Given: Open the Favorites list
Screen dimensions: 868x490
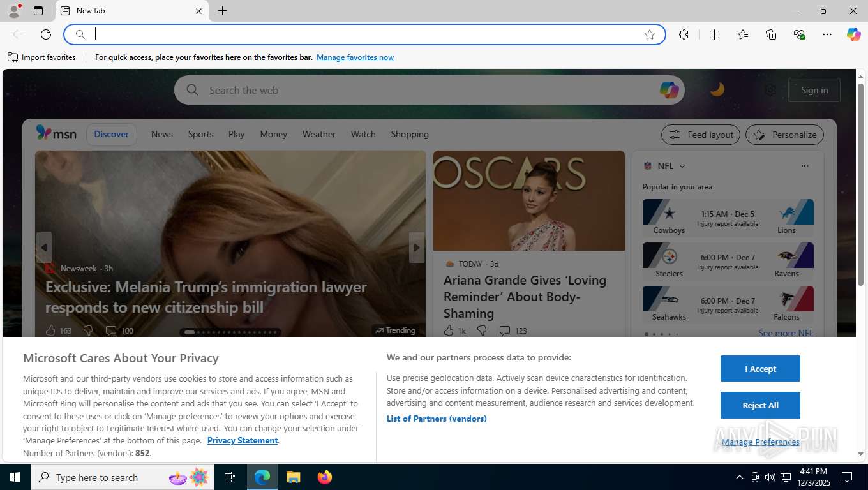Looking at the screenshot, I should tap(743, 34).
